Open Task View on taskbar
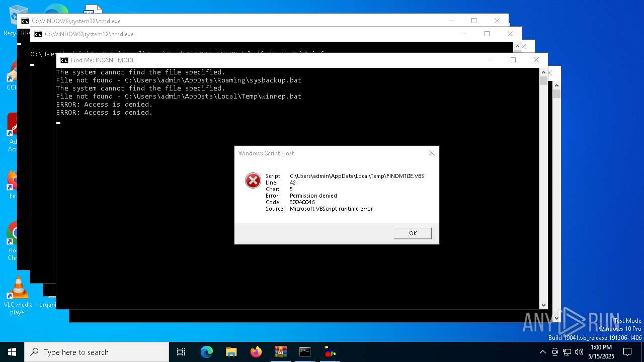Viewport: 644px width, 362px height. click(181, 352)
